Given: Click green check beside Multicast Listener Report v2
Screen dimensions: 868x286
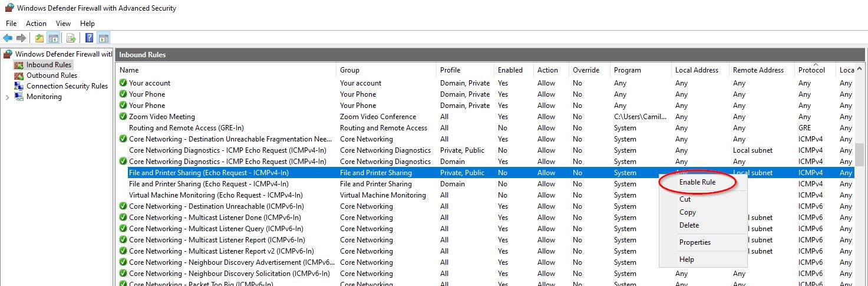Looking at the screenshot, I should click(x=123, y=251).
